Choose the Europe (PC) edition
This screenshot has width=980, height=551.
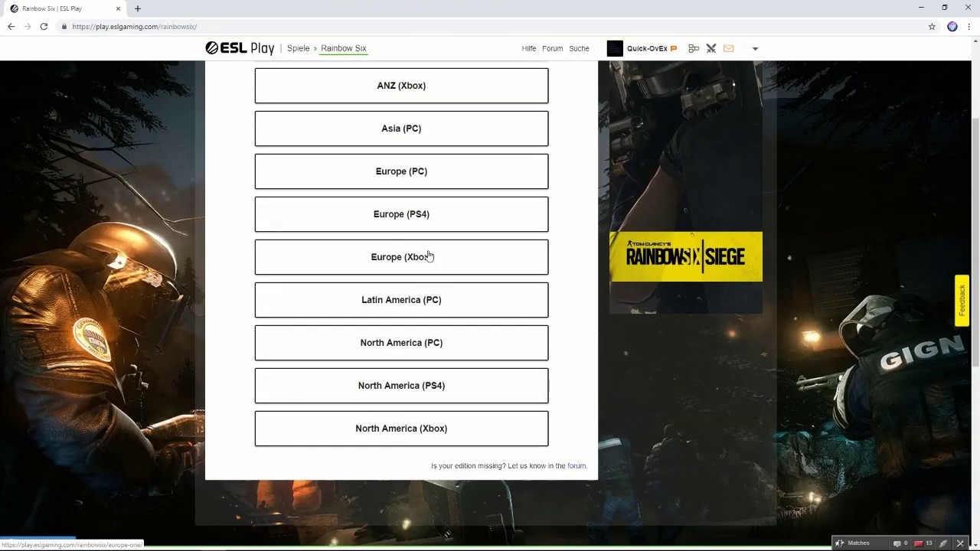click(x=401, y=171)
